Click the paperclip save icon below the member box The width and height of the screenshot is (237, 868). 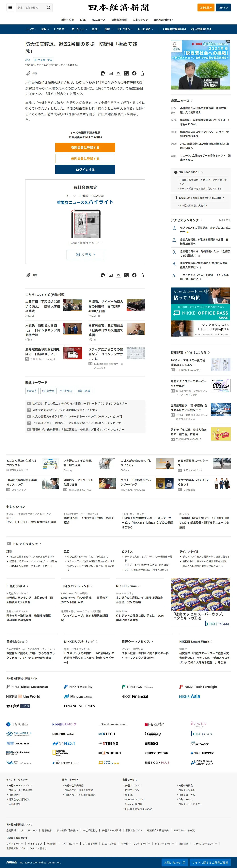[x=28, y=275]
